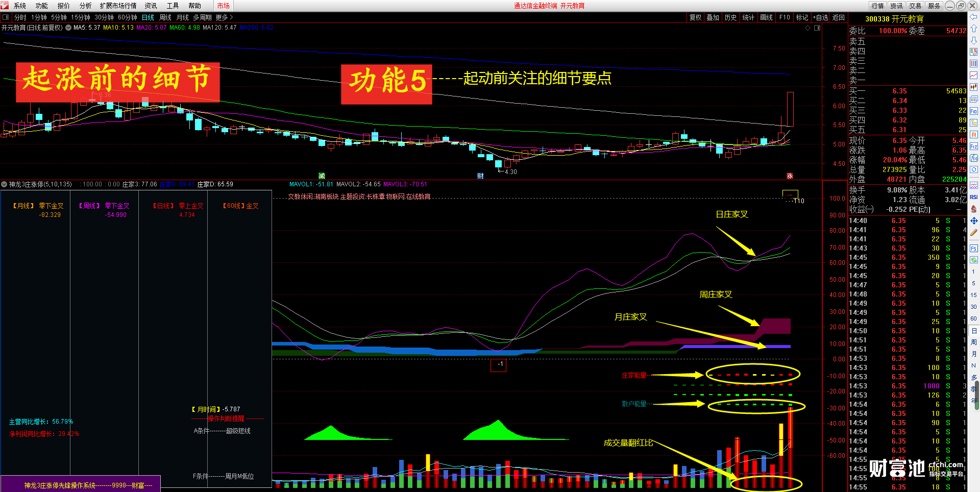Switch to 分时 intraday view
The width and height of the screenshot is (980, 492).
(x=20, y=17)
